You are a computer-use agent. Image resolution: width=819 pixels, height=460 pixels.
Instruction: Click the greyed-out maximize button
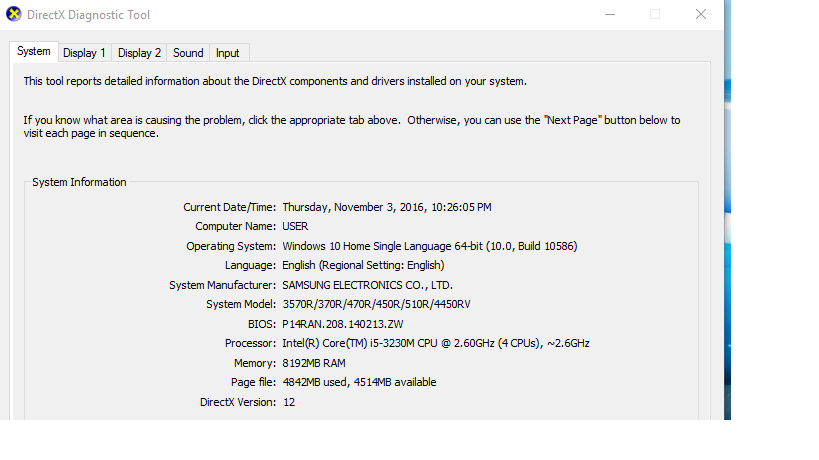655,14
